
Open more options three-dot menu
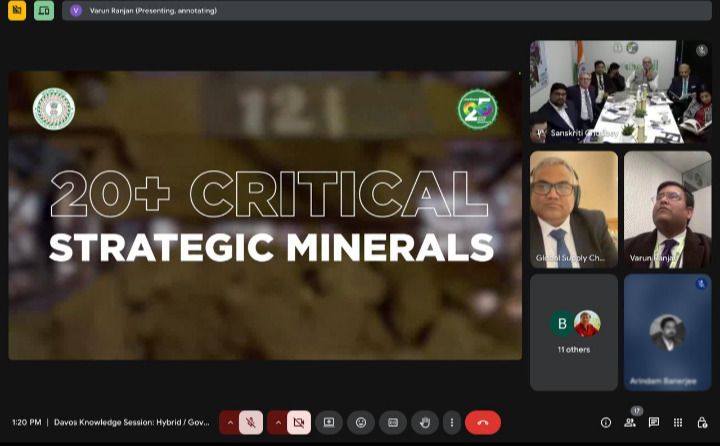pos(452,422)
